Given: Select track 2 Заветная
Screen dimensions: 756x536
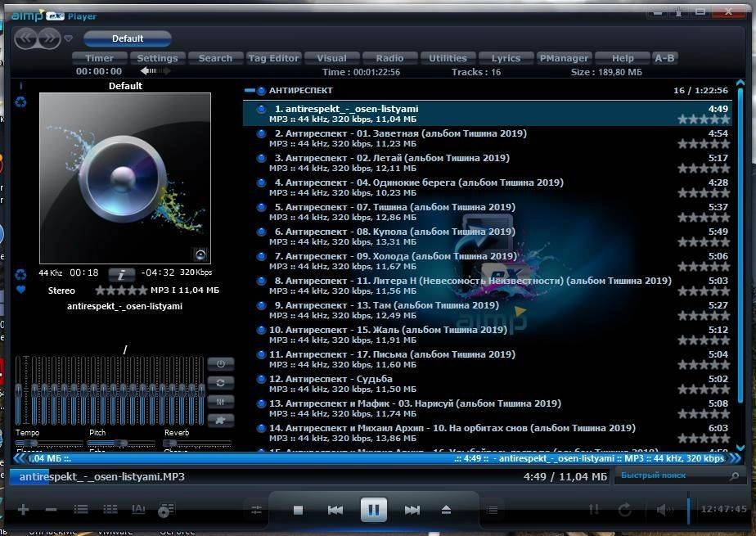Looking at the screenshot, I should coord(488,138).
